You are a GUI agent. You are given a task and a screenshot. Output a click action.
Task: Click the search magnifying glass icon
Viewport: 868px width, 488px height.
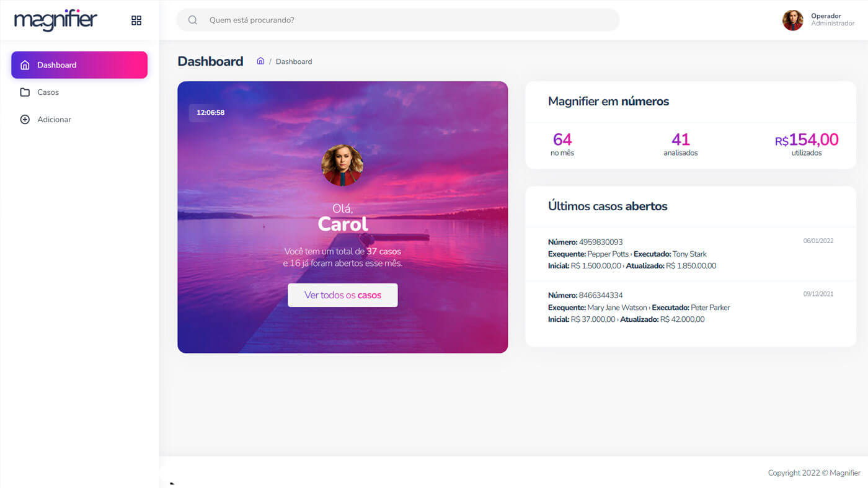click(x=193, y=20)
